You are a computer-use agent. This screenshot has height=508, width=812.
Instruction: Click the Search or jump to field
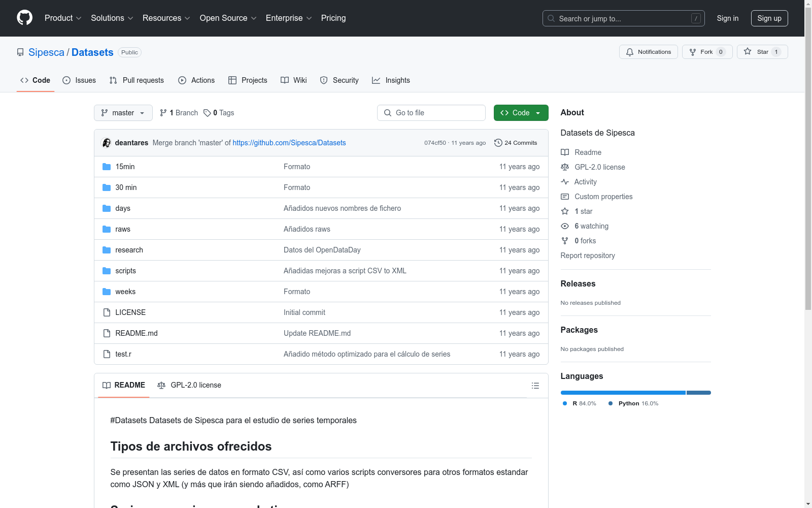pyautogui.click(x=624, y=18)
